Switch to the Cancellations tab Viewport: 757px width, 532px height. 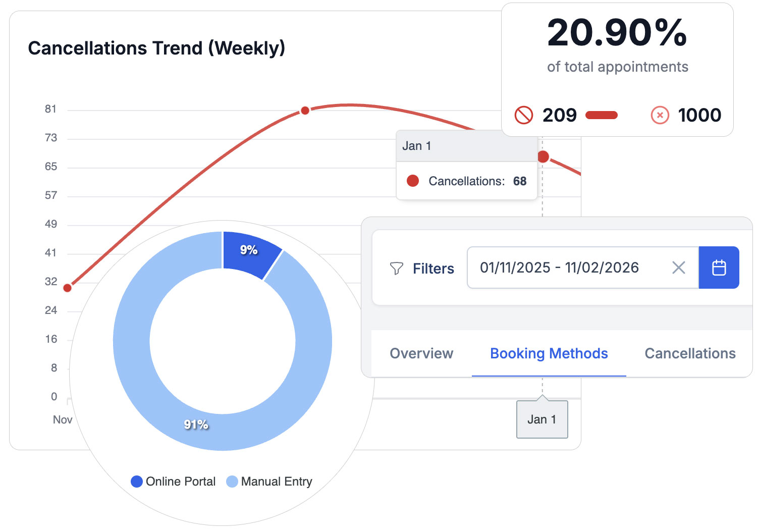tap(689, 353)
